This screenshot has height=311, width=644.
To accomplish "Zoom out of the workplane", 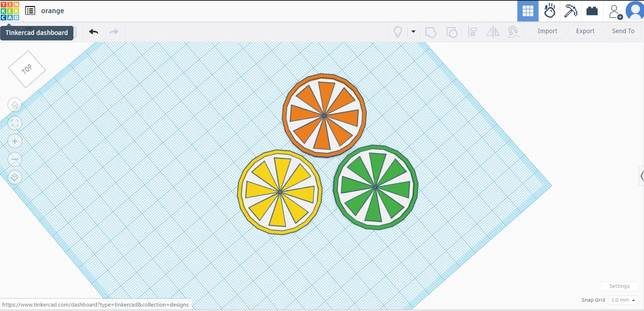I will pyautogui.click(x=15, y=159).
